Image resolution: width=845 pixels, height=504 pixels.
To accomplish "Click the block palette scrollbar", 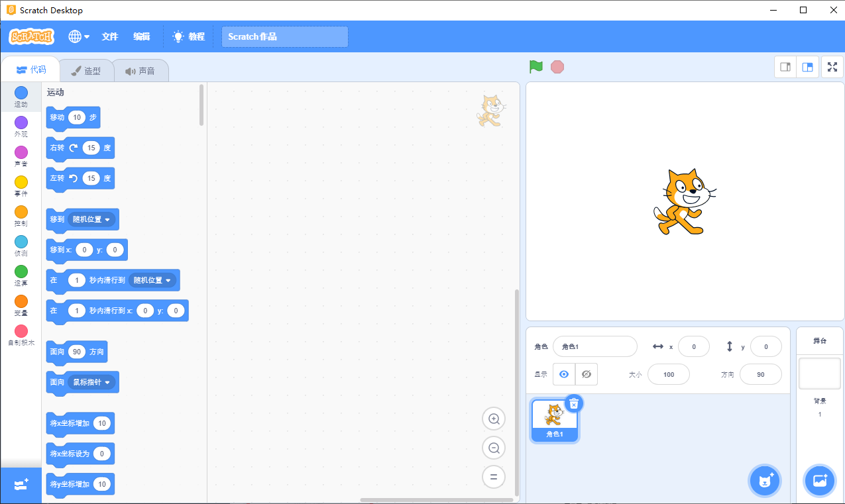I will (x=201, y=105).
